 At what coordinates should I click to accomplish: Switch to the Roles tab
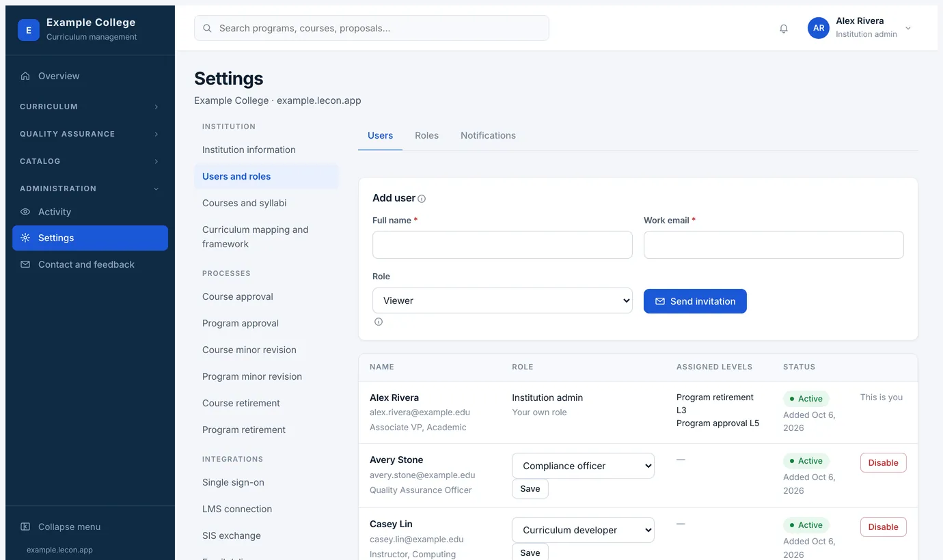[426, 135]
